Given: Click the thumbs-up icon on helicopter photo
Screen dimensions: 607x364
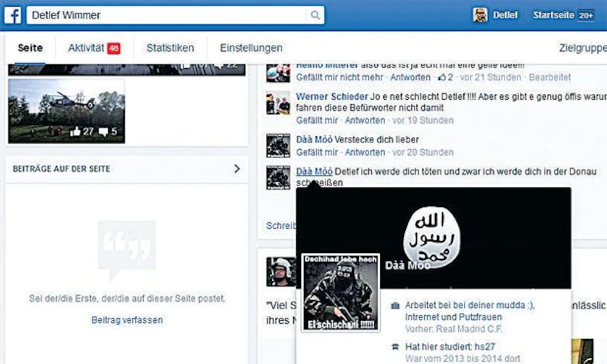Looking at the screenshot, I should pos(75,131).
